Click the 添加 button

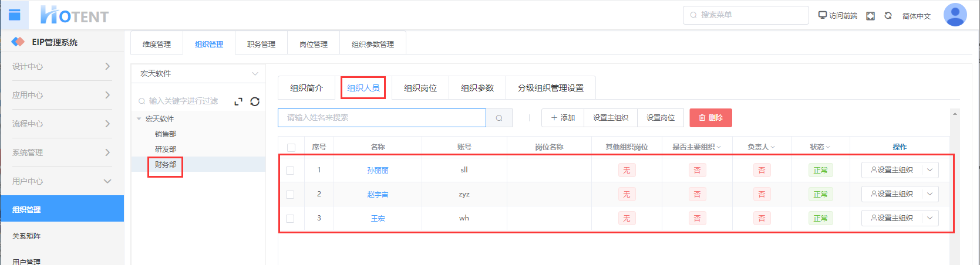tap(563, 118)
